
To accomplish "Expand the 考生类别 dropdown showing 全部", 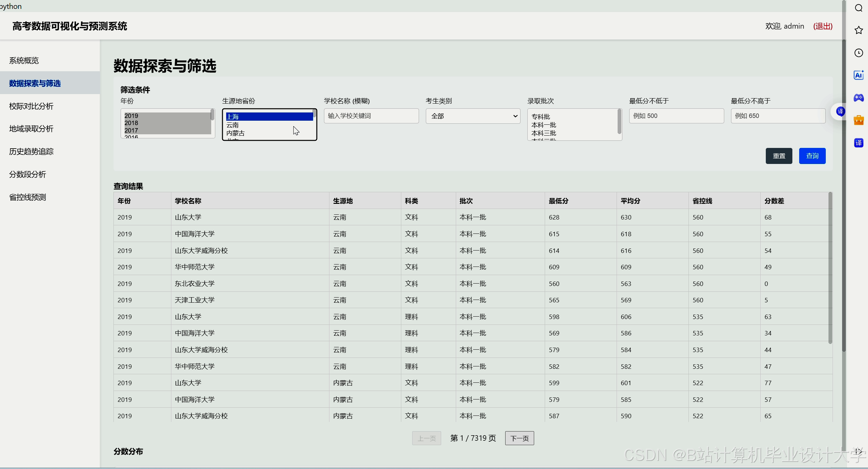I will point(473,116).
